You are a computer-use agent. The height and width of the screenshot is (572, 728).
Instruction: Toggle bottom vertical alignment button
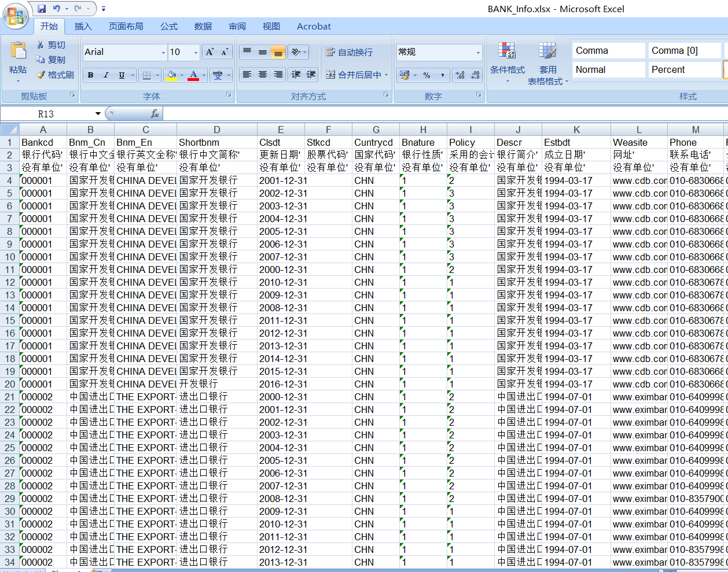[x=278, y=52]
